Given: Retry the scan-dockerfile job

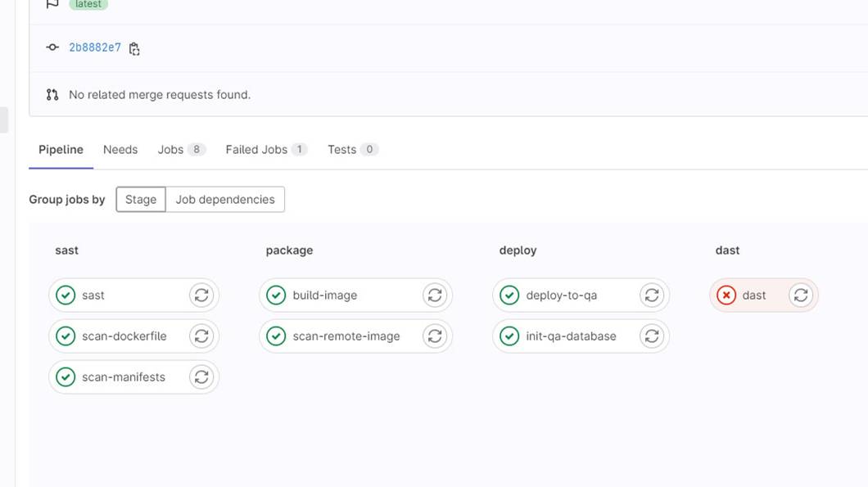Looking at the screenshot, I should coord(201,336).
